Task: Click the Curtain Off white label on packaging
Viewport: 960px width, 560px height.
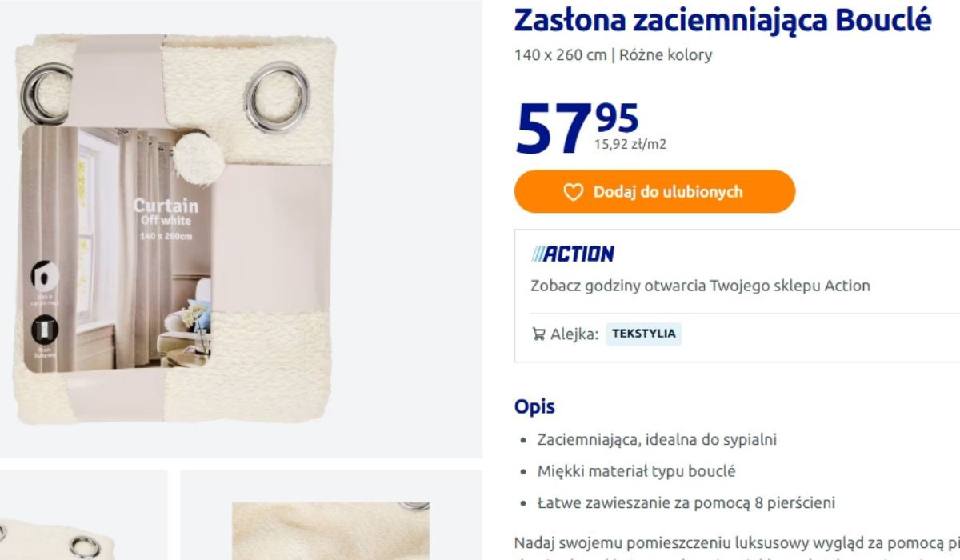Action: (x=166, y=213)
